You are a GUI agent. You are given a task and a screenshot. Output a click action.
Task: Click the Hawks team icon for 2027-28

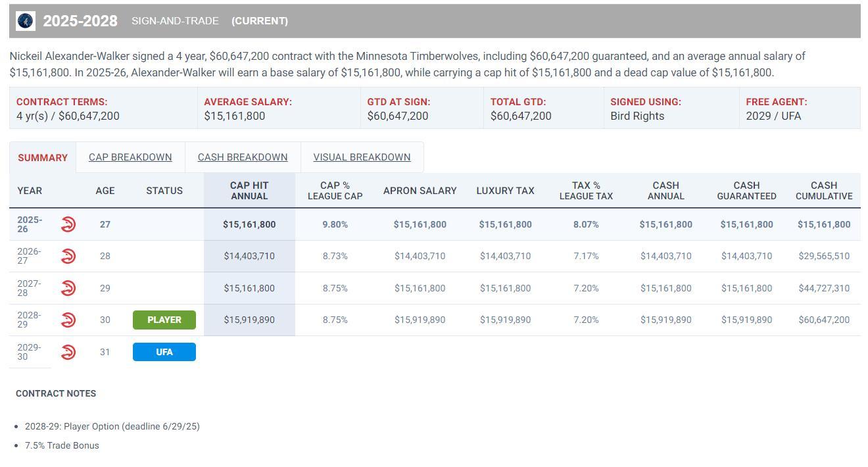tap(68, 288)
